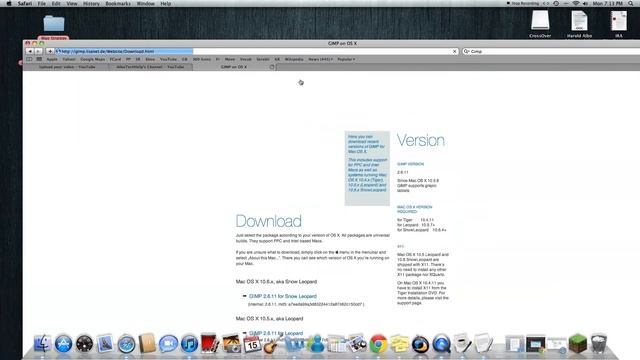
Task: Launch Google Chrome from the dock
Action: click(378, 344)
